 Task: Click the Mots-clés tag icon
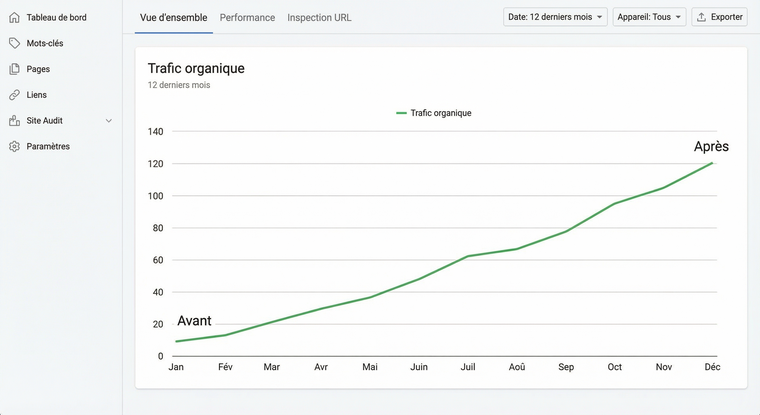click(14, 43)
